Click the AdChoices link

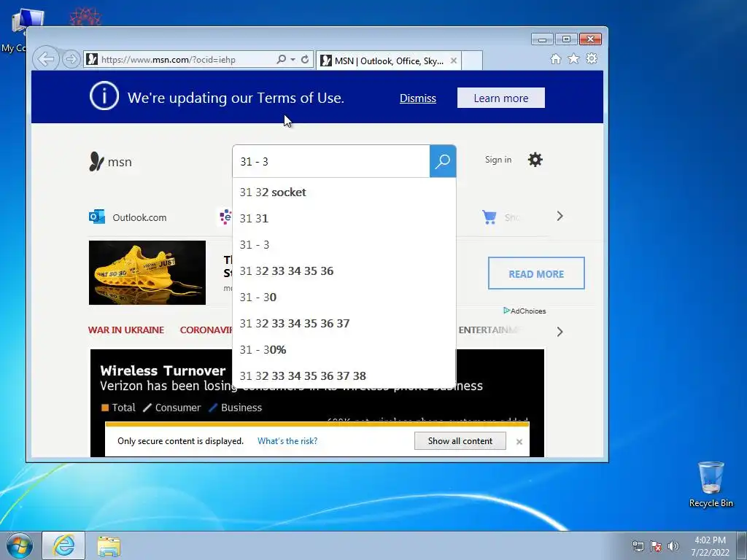(x=525, y=311)
